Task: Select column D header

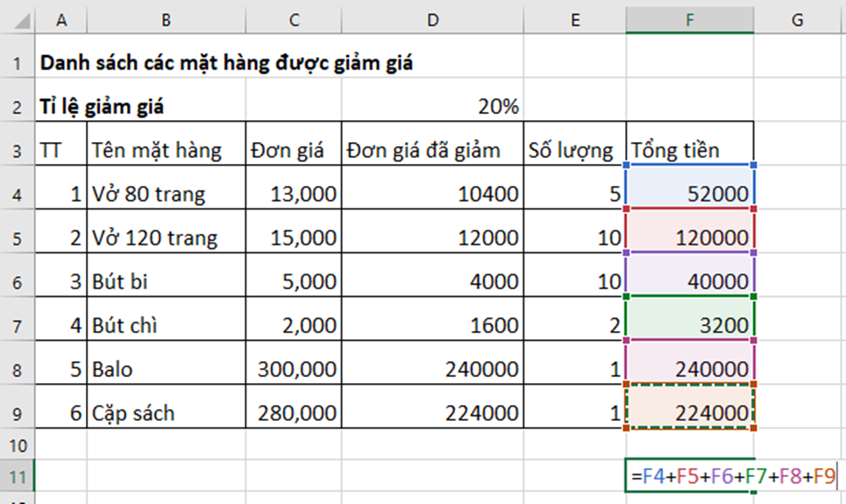Action: [432, 20]
